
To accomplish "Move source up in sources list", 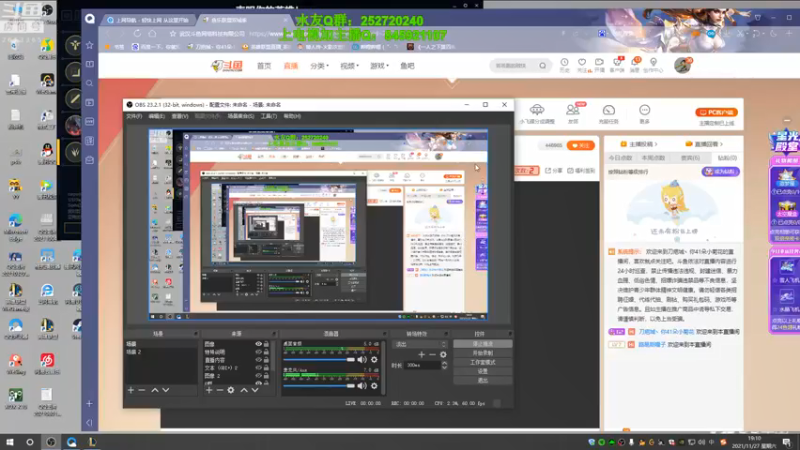I will point(244,390).
